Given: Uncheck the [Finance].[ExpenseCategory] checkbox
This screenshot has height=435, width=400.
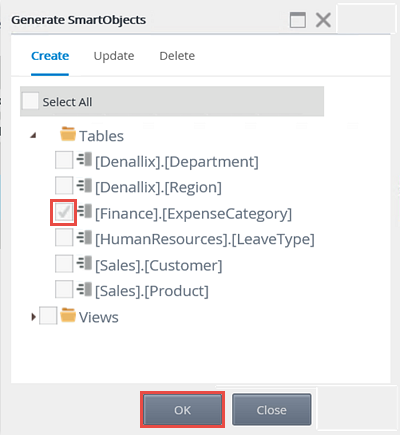Looking at the screenshot, I should 64,212.
